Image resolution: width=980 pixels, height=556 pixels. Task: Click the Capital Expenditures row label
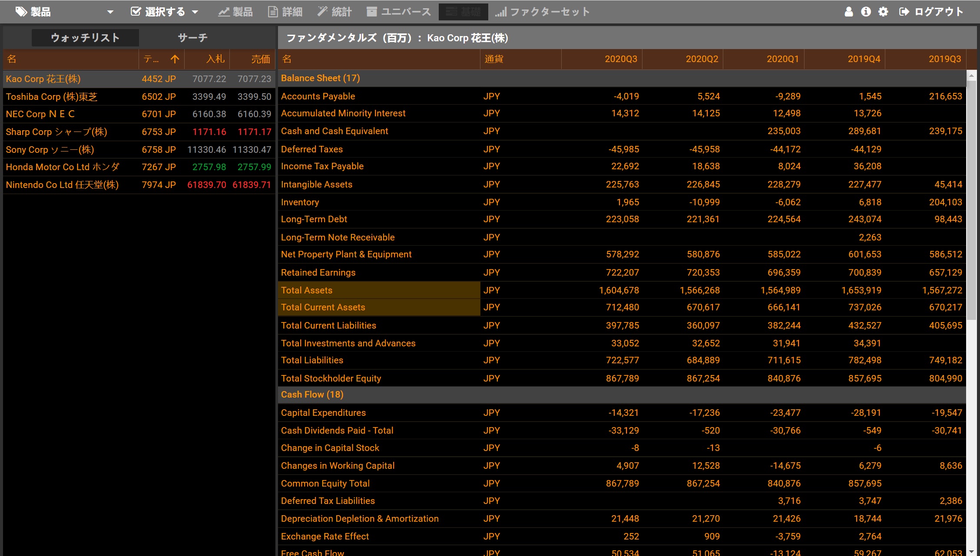click(x=323, y=413)
